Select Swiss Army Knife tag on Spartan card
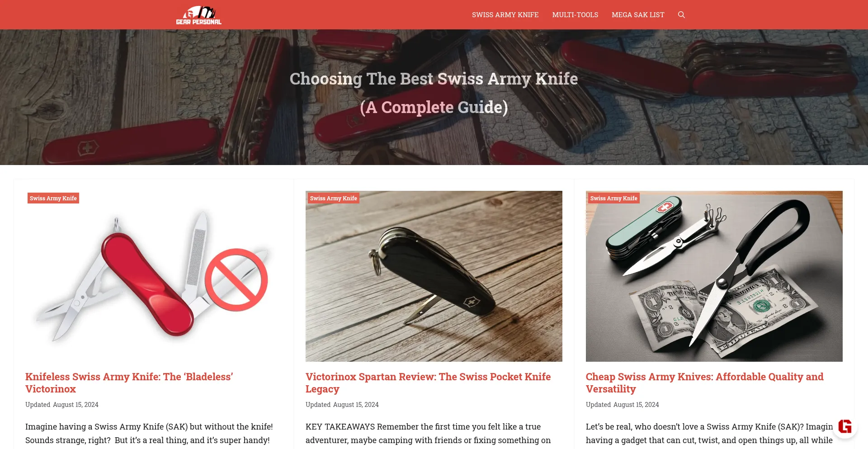868x449 pixels. (334, 198)
